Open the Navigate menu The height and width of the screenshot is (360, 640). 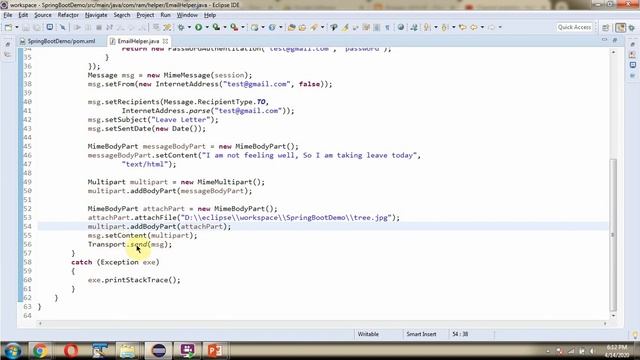pos(96,15)
